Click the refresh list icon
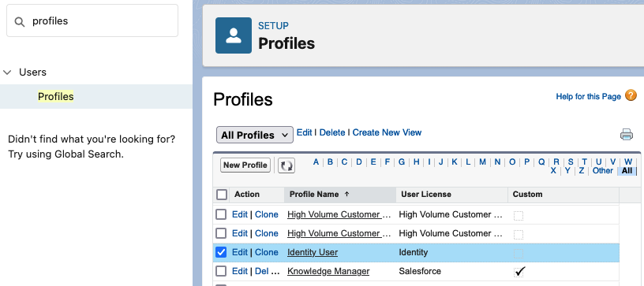The width and height of the screenshot is (644, 286). tap(286, 165)
